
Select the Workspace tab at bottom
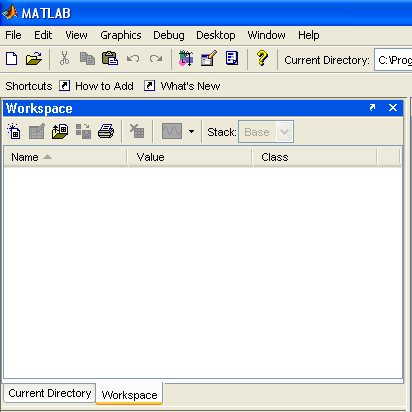(x=129, y=394)
